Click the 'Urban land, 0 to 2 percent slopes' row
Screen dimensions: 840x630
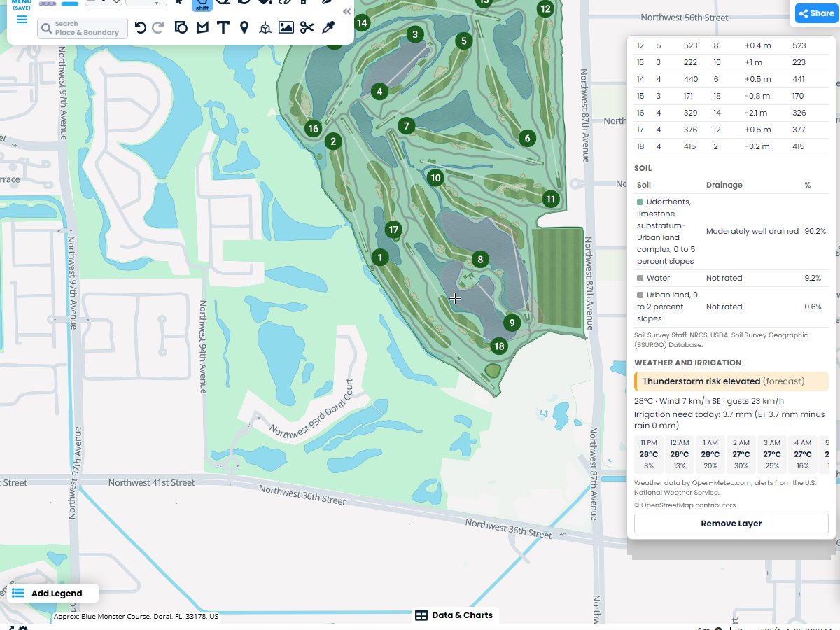pos(731,307)
